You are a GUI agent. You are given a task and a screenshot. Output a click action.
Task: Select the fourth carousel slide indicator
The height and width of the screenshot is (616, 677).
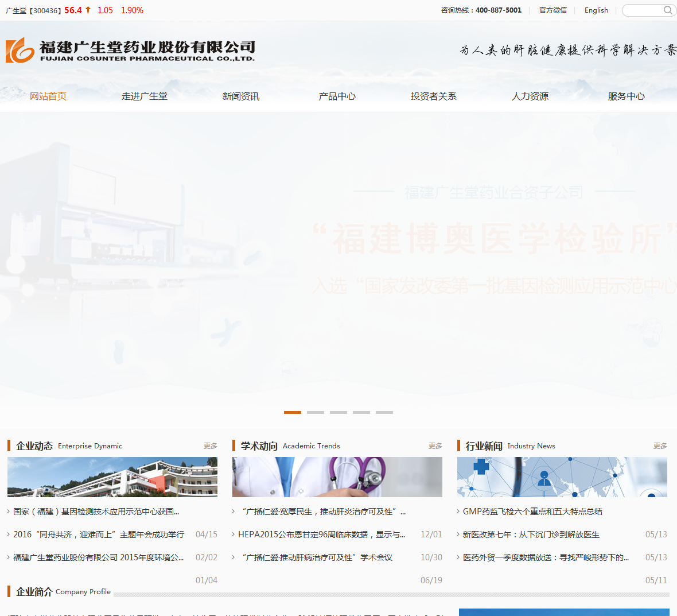click(x=361, y=412)
